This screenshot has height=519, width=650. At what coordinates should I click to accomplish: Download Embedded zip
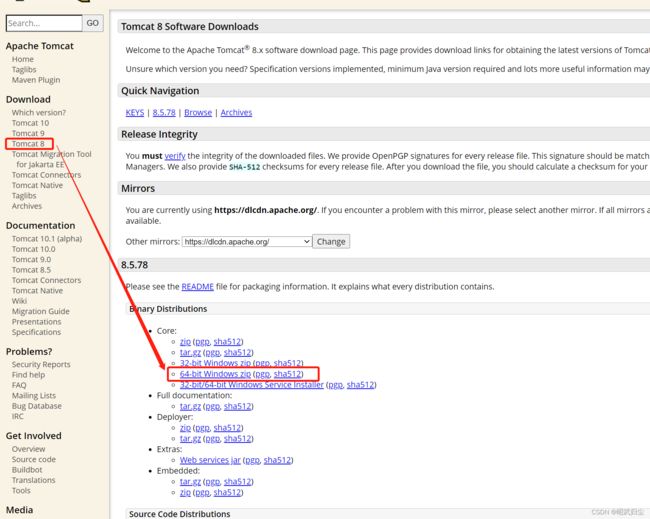point(185,492)
